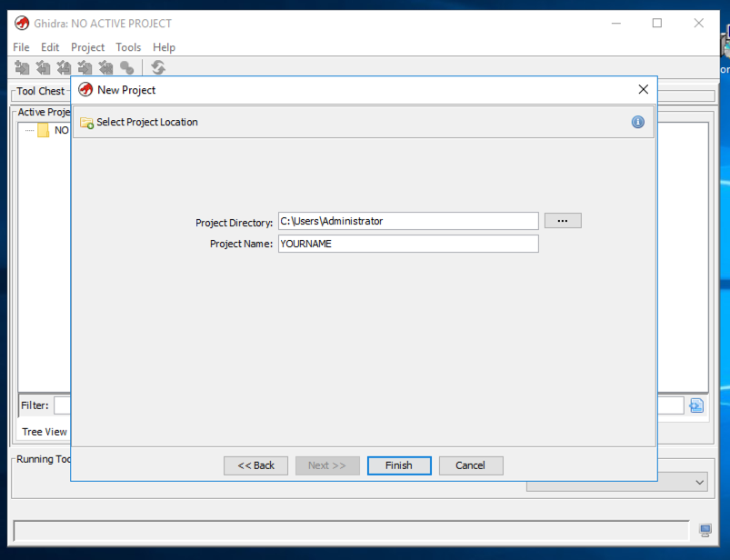Viewport: 730px width, 560px height.
Task: Click the "Project Name:" label
Action: click(241, 244)
